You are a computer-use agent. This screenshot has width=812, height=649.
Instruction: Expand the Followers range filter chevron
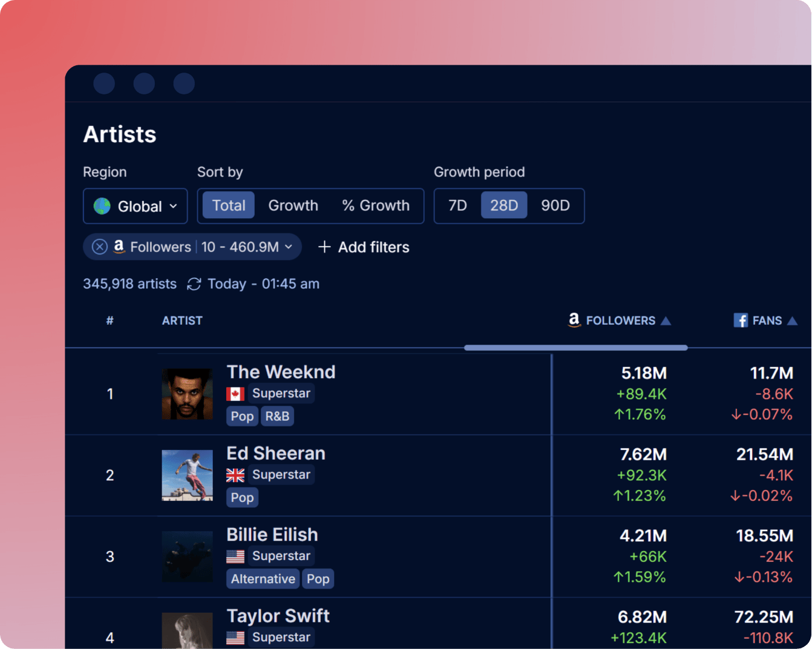(x=288, y=247)
